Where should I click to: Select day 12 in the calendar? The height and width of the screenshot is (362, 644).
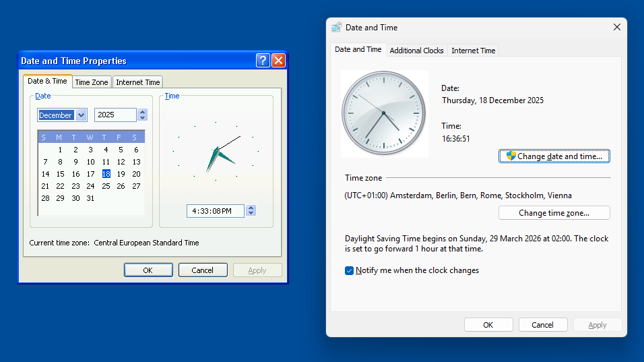[x=121, y=162]
